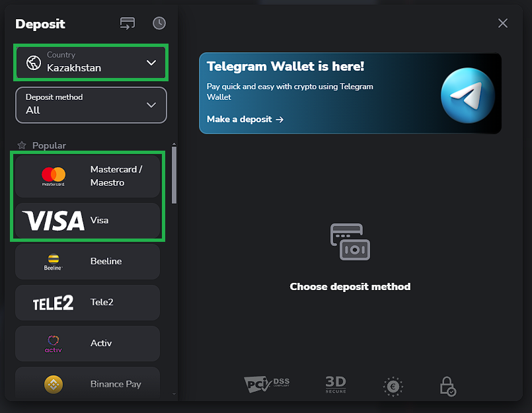Image resolution: width=532 pixels, height=413 pixels.
Task: Choose the Visa deposit method
Action: 87,220
